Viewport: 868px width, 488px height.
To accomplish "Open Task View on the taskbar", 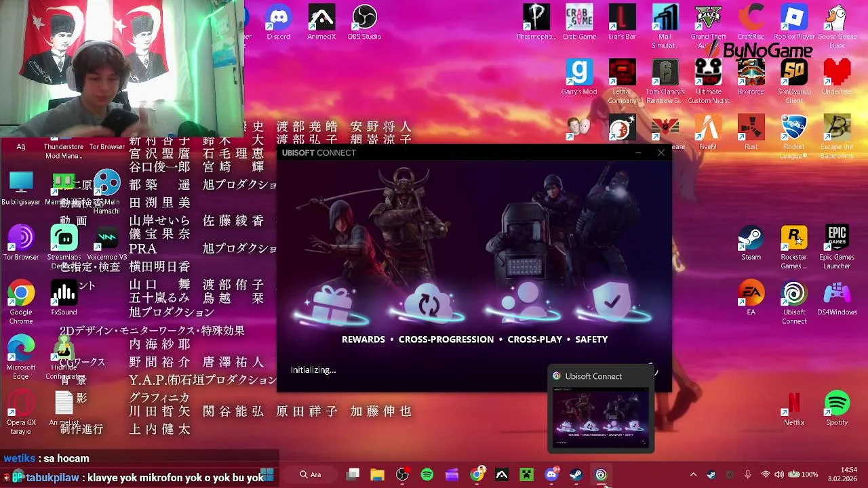I will click(x=353, y=475).
